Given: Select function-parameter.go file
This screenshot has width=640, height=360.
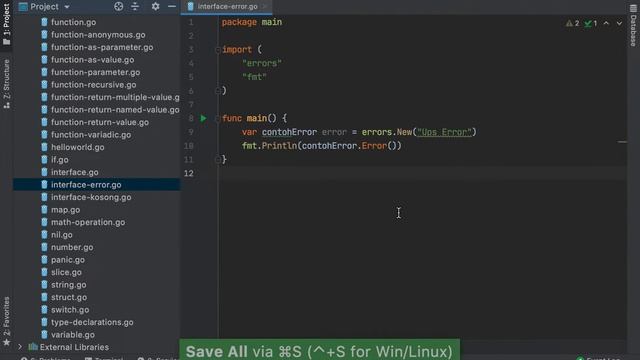Looking at the screenshot, I should coord(96,72).
